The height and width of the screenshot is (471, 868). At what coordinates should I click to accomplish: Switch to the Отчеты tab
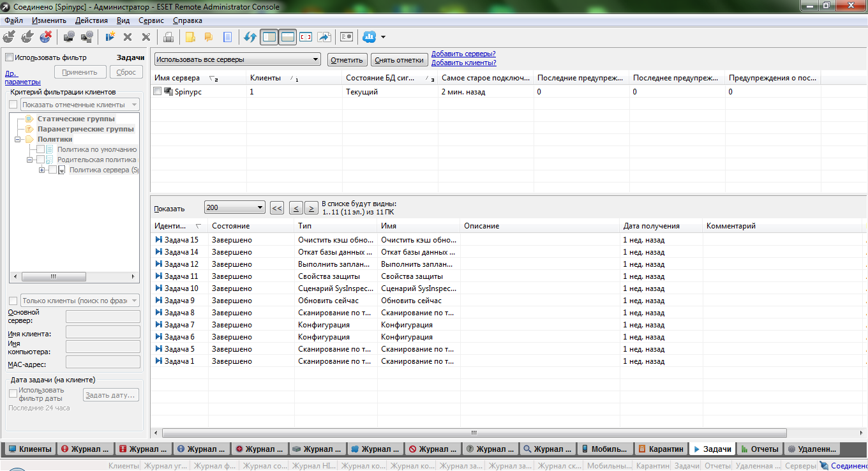point(759,449)
